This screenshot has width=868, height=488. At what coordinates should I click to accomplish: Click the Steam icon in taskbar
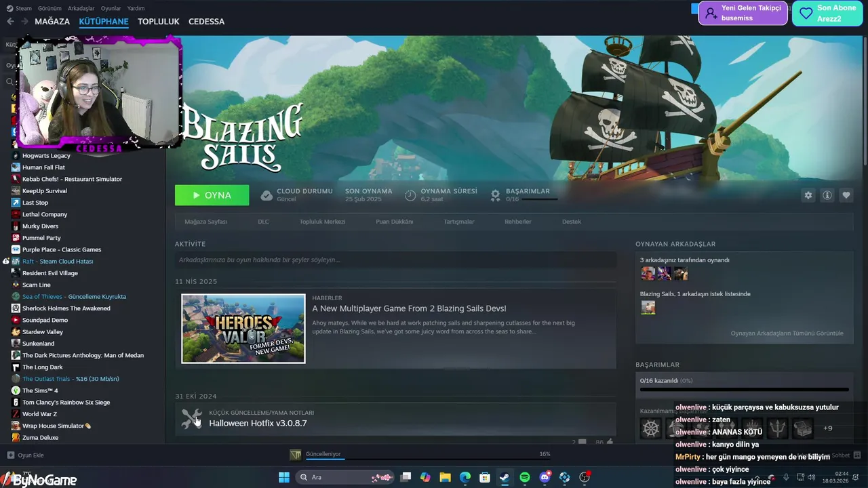pyautogui.click(x=505, y=477)
